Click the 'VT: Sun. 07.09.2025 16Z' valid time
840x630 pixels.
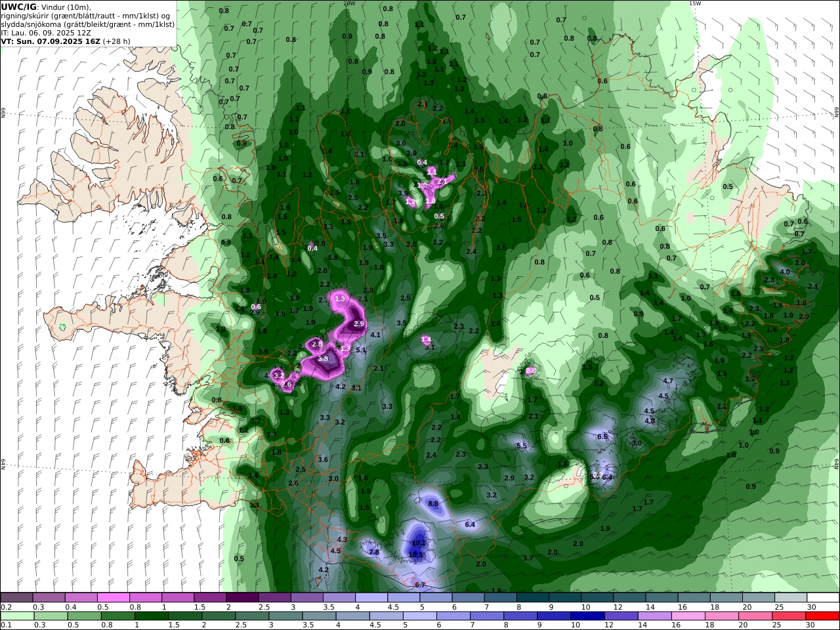(50, 41)
